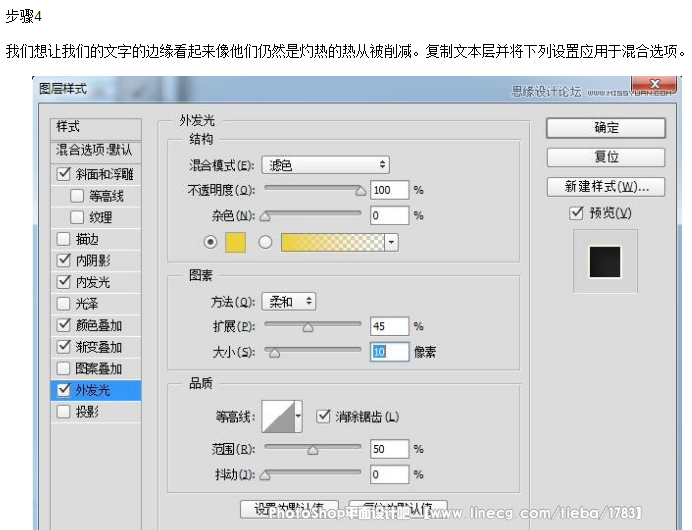
Task: Click the 不透明度 value field
Action: 390,190
